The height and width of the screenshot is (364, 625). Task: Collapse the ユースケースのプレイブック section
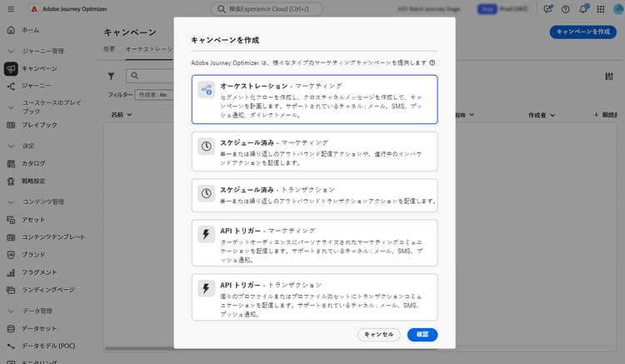11,107
